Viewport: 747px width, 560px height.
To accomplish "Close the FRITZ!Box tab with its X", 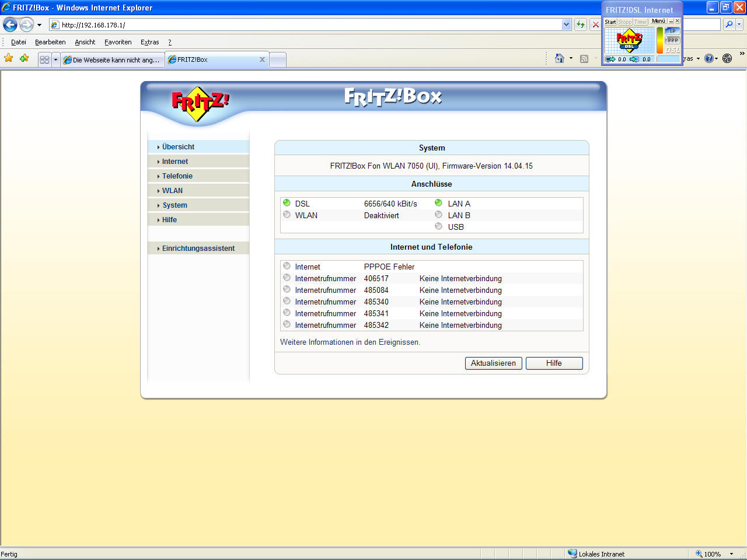I will point(262,60).
